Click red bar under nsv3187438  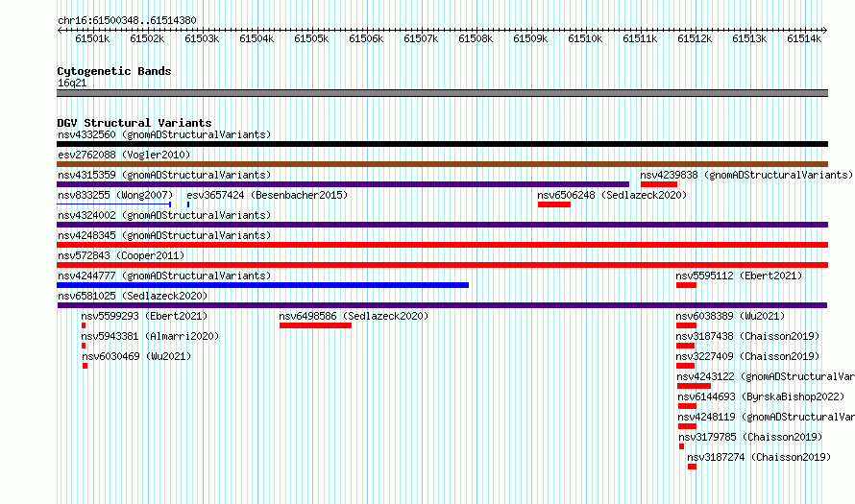(685, 346)
